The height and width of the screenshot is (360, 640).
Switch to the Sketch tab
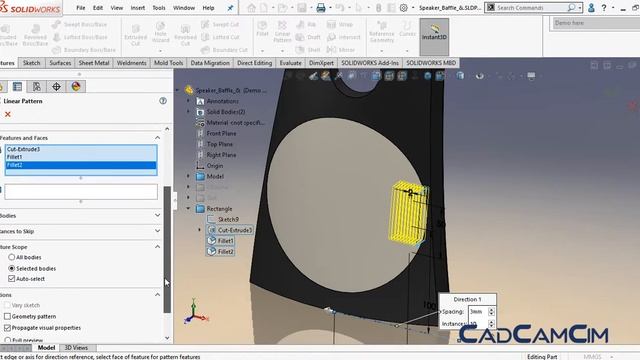point(31,63)
